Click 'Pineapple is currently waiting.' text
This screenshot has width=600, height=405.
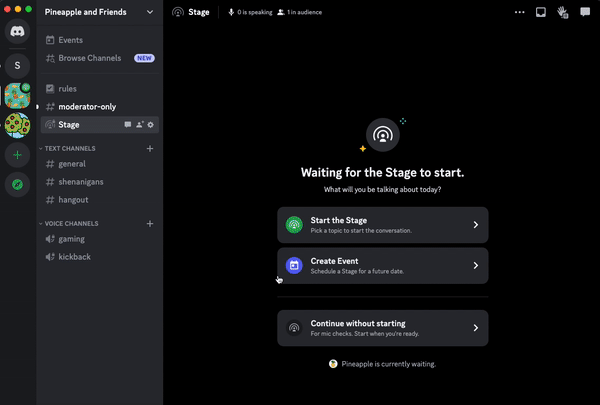pos(389,364)
